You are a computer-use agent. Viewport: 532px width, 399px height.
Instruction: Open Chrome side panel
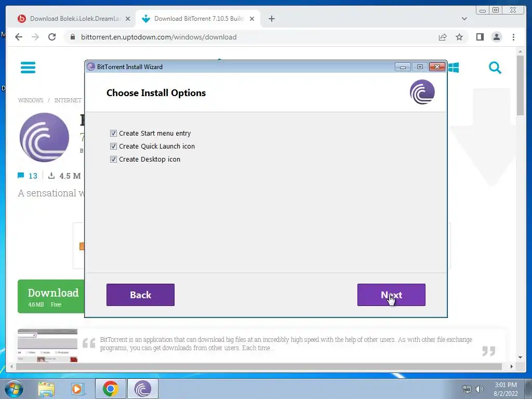click(480, 37)
